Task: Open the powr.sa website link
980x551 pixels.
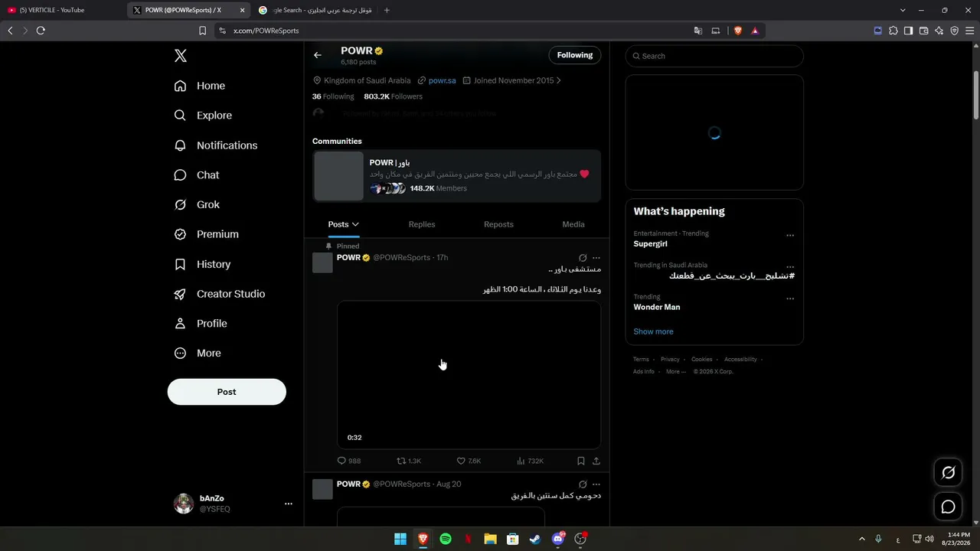Action: pyautogui.click(x=442, y=80)
